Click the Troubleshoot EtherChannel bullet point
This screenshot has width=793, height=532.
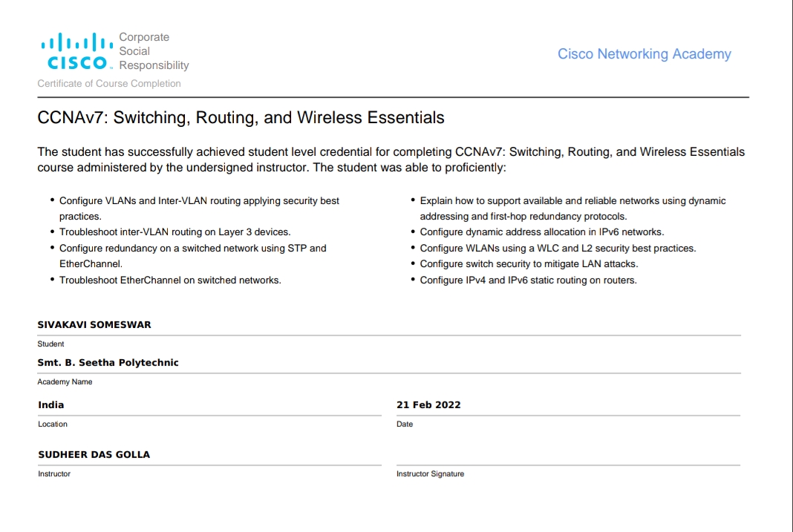coord(170,280)
